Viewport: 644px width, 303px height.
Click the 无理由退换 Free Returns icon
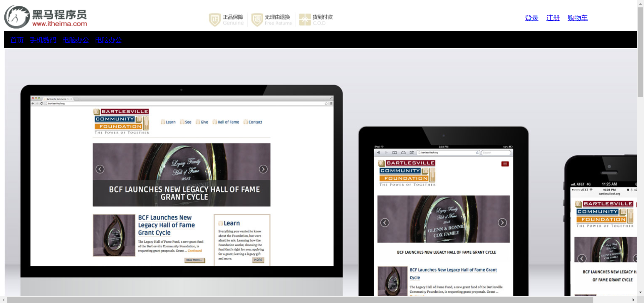click(257, 20)
